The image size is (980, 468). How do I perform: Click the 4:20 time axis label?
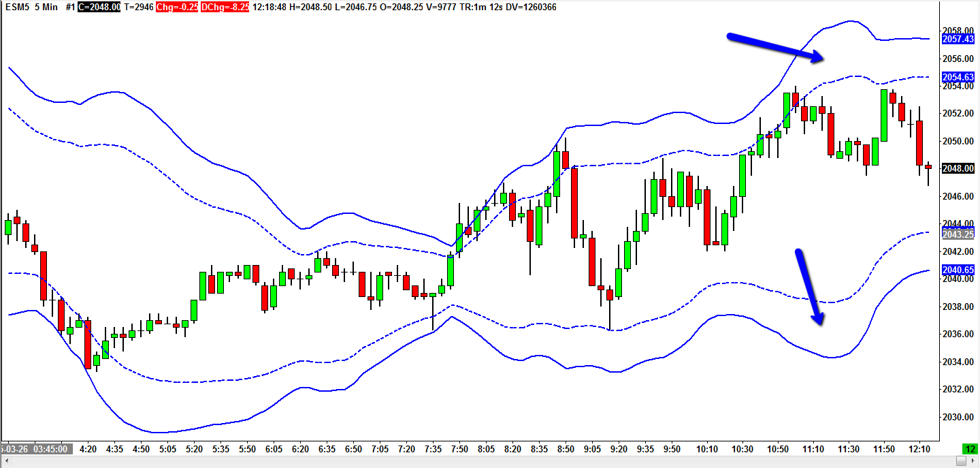[88, 450]
